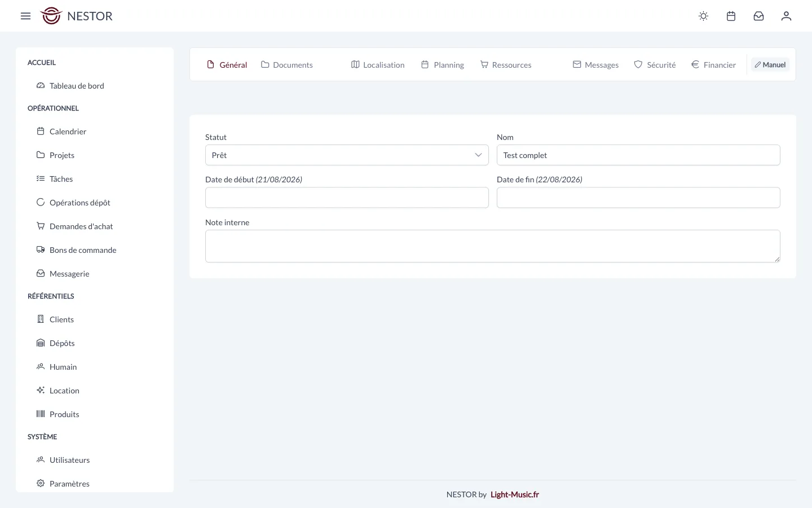The width and height of the screenshot is (812, 508).
Task: Click the Manuel button
Action: pyautogui.click(x=770, y=65)
